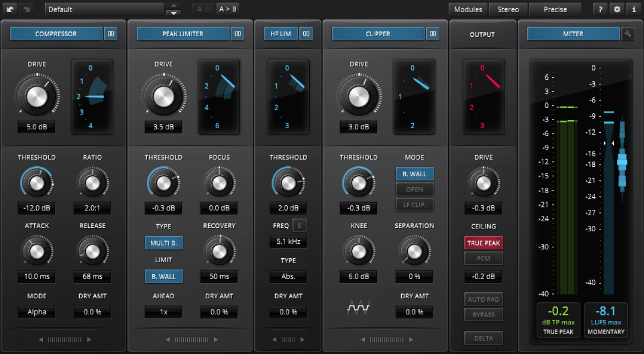Click the Clipper waveform icon below Knee
This screenshot has width=644, height=354.
(x=358, y=307)
